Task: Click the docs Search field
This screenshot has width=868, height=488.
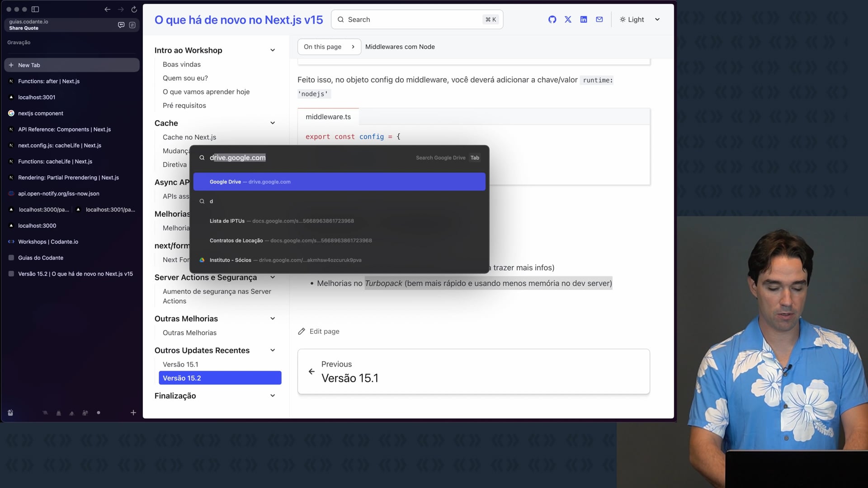Action: 416,19
